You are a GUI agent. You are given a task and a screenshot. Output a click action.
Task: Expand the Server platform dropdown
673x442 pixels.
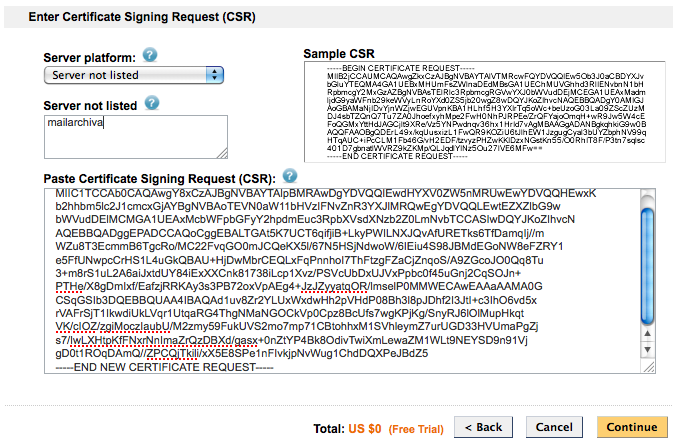(133, 75)
